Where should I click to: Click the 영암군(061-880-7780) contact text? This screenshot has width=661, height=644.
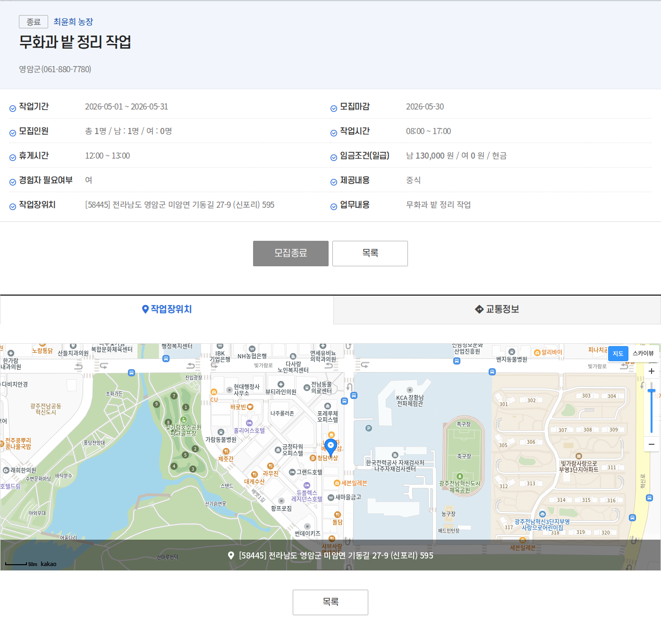tap(55, 69)
